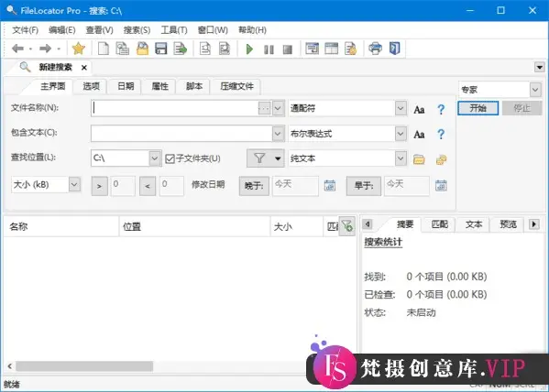The width and height of the screenshot is (549, 392).
Task: Click the forward navigation arrow
Action: pyautogui.click(x=46, y=49)
